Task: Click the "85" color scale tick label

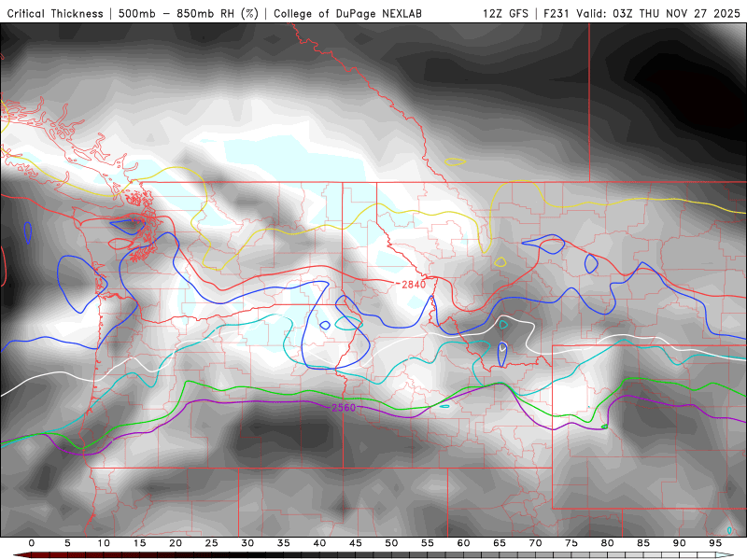Action: [x=643, y=543]
